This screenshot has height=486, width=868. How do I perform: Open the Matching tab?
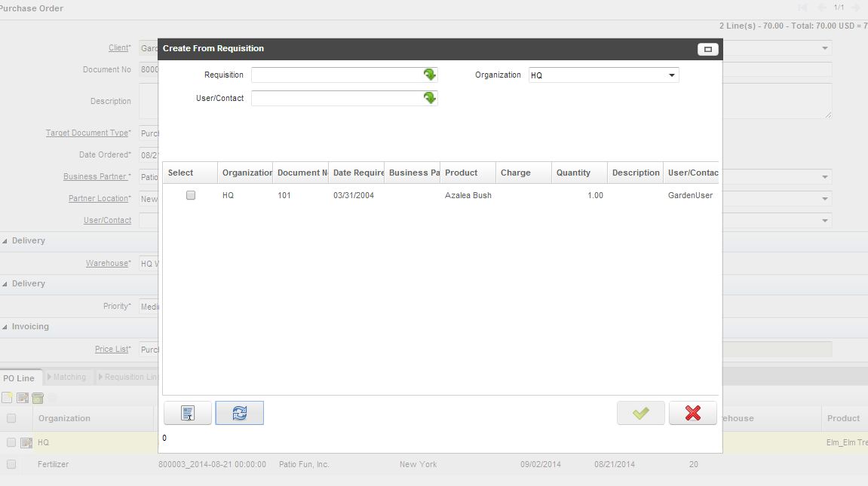click(69, 377)
